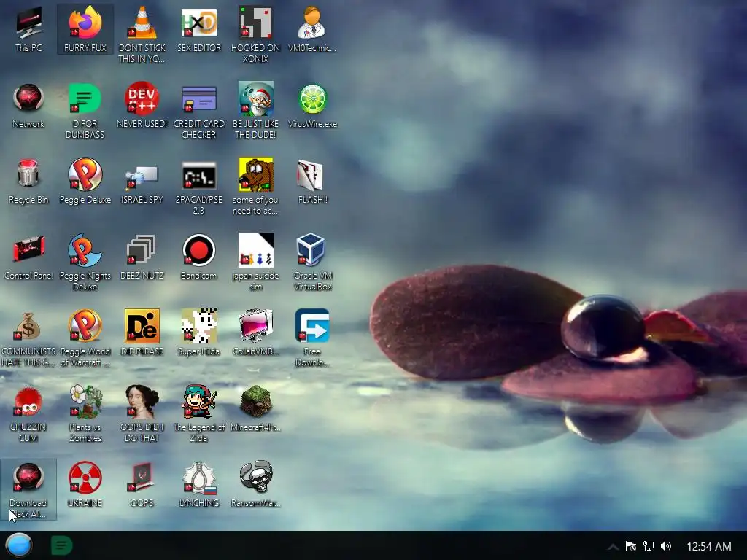Select the Peggle Deluxe shortcut
Image resolution: width=747 pixels, height=560 pixels.
(85, 182)
